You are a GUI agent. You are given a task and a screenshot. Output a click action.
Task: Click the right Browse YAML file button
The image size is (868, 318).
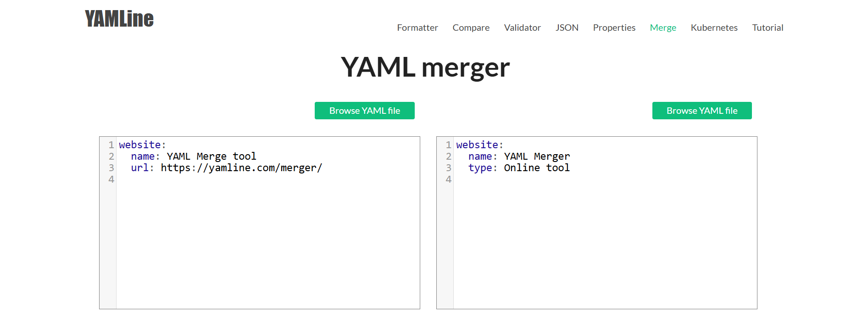pos(702,110)
